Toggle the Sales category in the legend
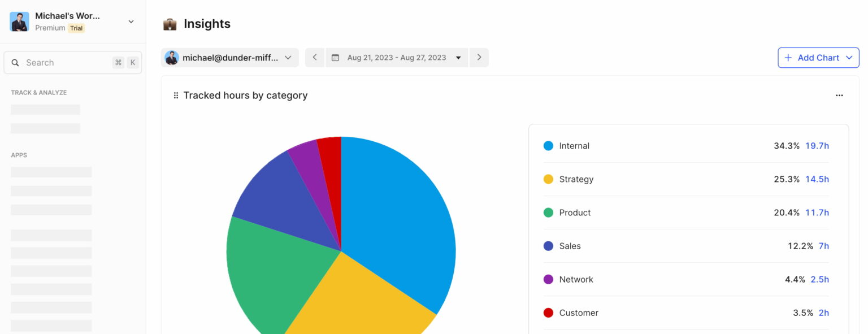The height and width of the screenshot is (334, 868). coord(570,246)
